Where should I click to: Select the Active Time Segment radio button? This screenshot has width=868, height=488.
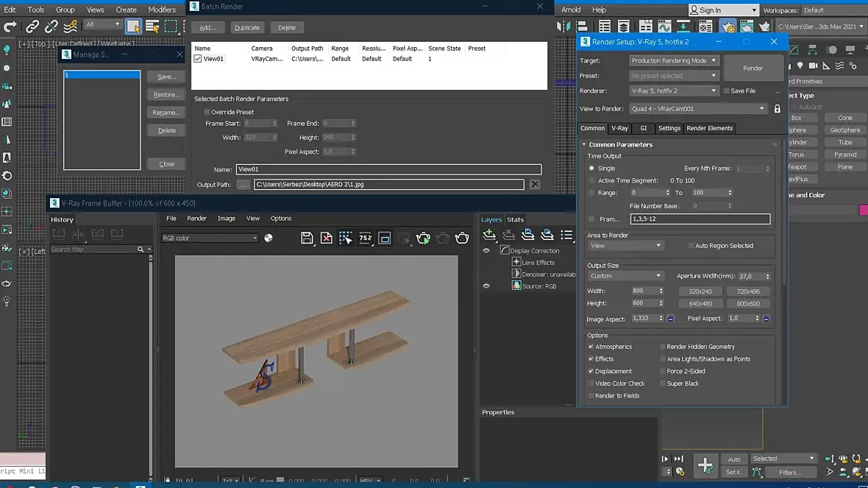click(591, 180)
